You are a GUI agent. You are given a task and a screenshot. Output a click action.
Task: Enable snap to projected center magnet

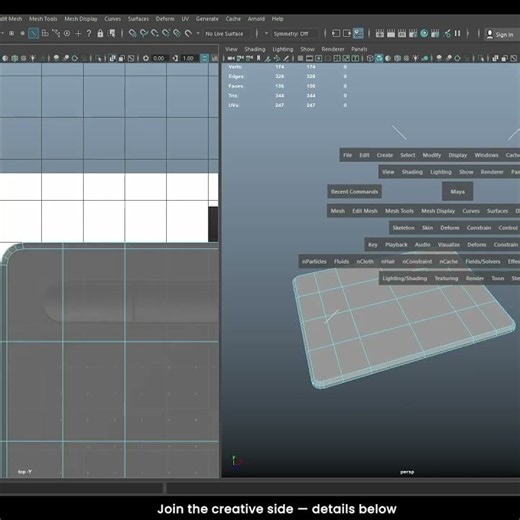click(166, 33)
